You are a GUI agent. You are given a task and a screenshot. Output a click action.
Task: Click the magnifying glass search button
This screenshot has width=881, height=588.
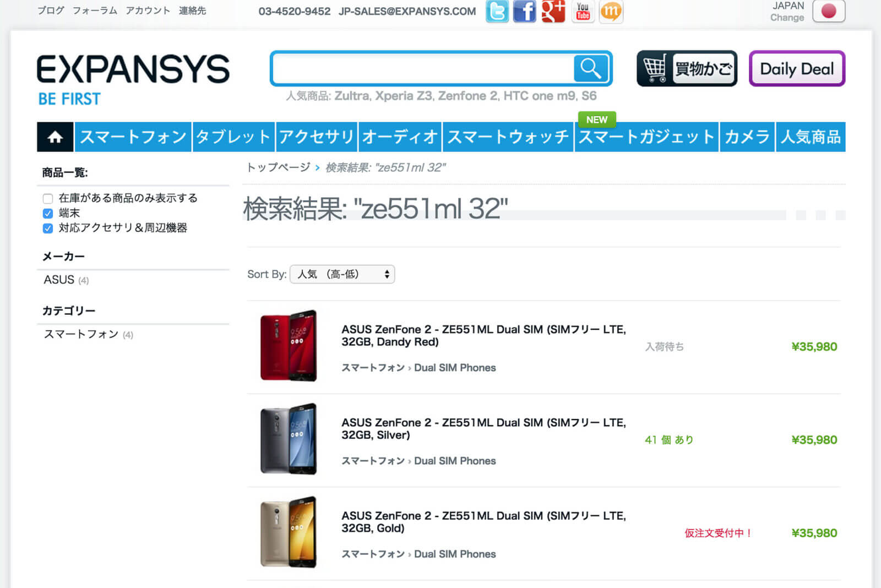(591, 68)
